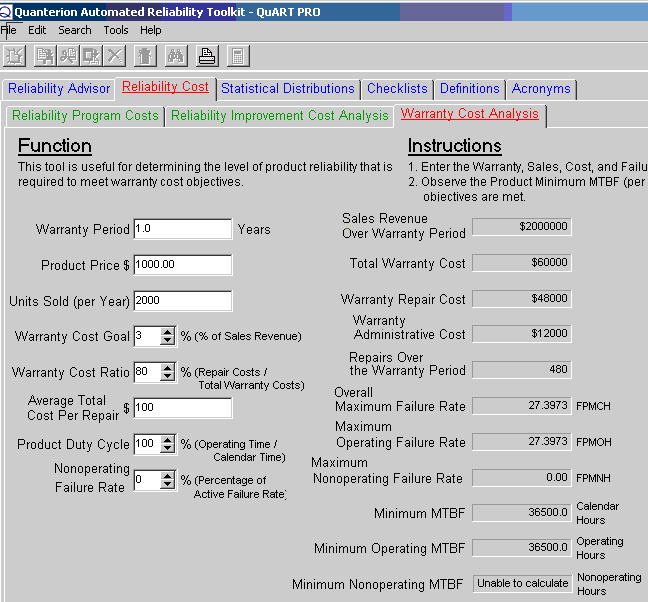Viewport: 648px width, 602px height.
Task: Click the Units Sold (per Year) field
Action: coord(182,301)
